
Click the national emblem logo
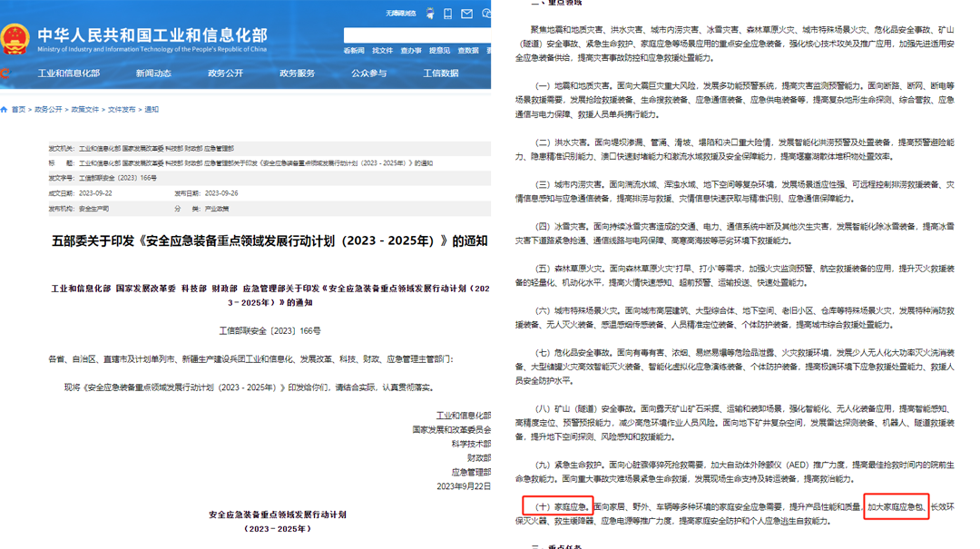[15, 38]
